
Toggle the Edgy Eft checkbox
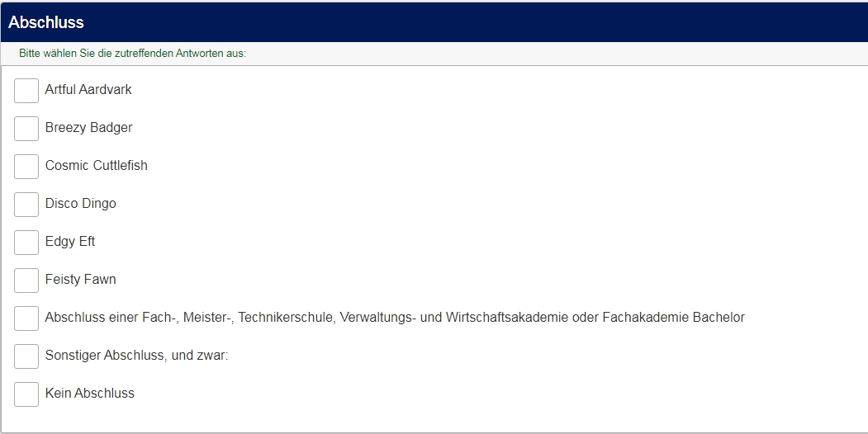pyautogui.click(x=26, y=243)
